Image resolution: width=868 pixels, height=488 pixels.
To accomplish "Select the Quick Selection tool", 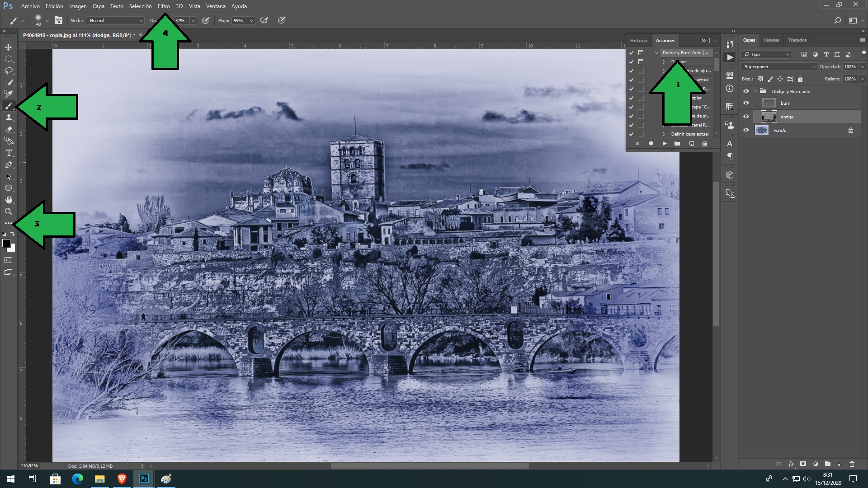I will (9, 82).
